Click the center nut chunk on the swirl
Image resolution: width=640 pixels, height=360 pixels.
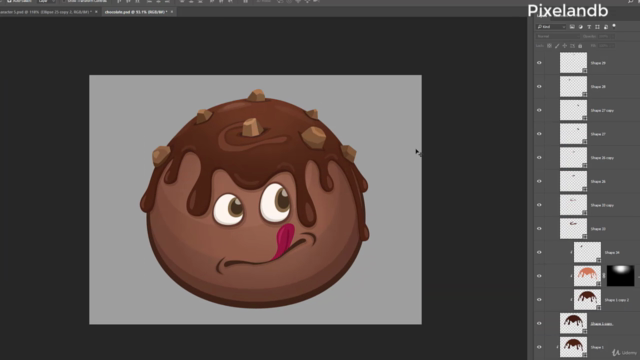(x=252, y=127)
